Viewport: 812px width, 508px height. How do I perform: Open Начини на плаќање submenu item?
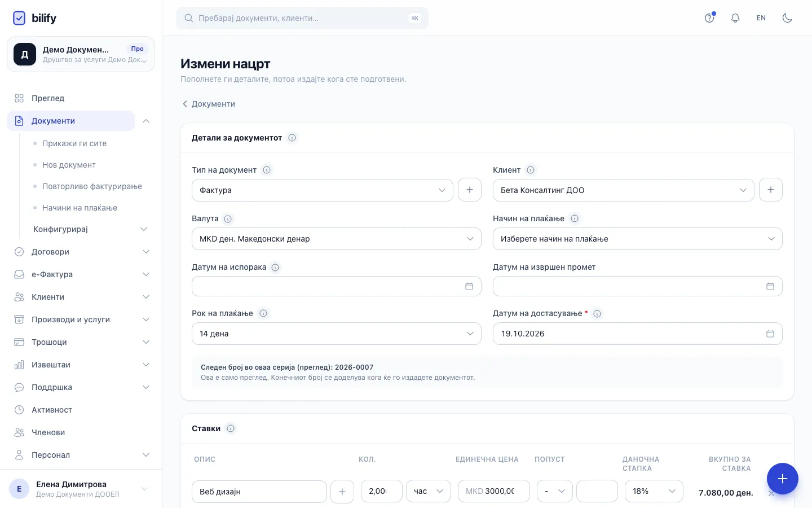tap(80, 208)
